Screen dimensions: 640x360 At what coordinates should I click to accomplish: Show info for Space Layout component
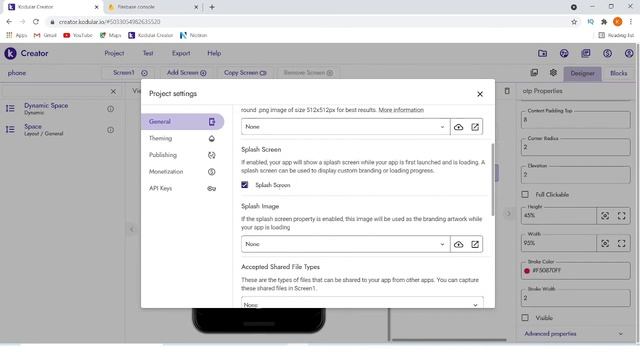(111, 130)
